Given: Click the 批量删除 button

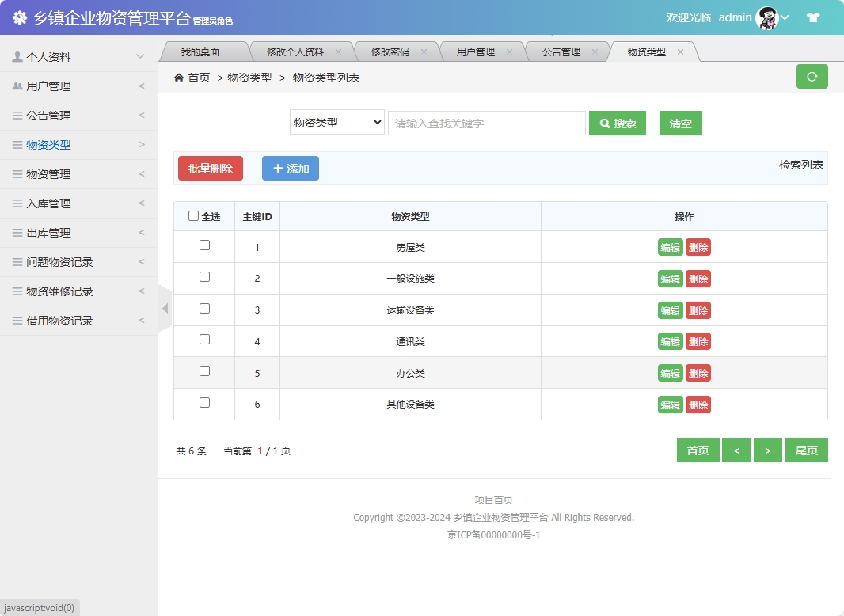Looking at the screenshot, I should (x=210, y=168).
